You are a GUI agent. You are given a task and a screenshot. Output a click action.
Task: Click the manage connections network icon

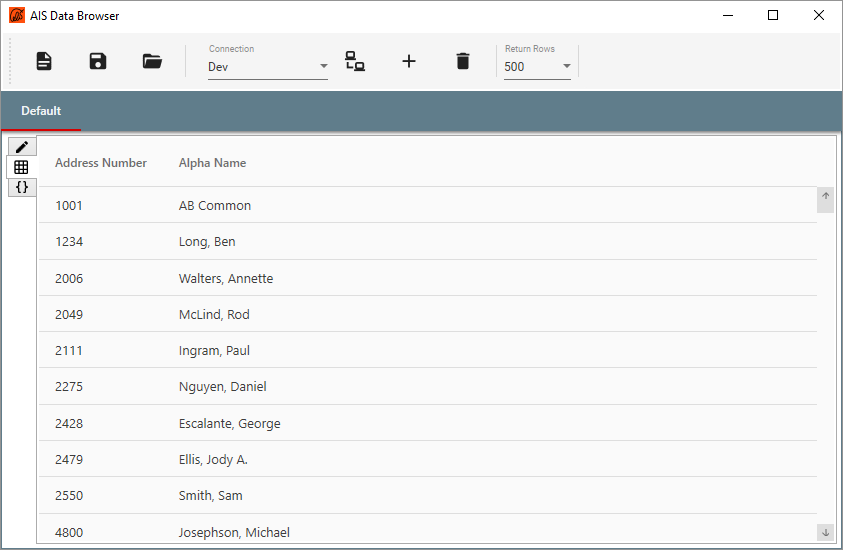click(355, 61)
